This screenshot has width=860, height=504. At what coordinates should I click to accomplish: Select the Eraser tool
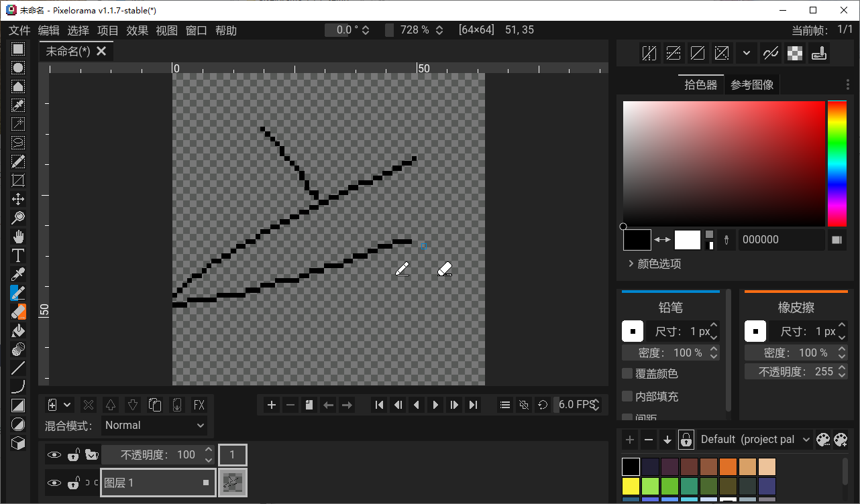click(x=18, y=311)
